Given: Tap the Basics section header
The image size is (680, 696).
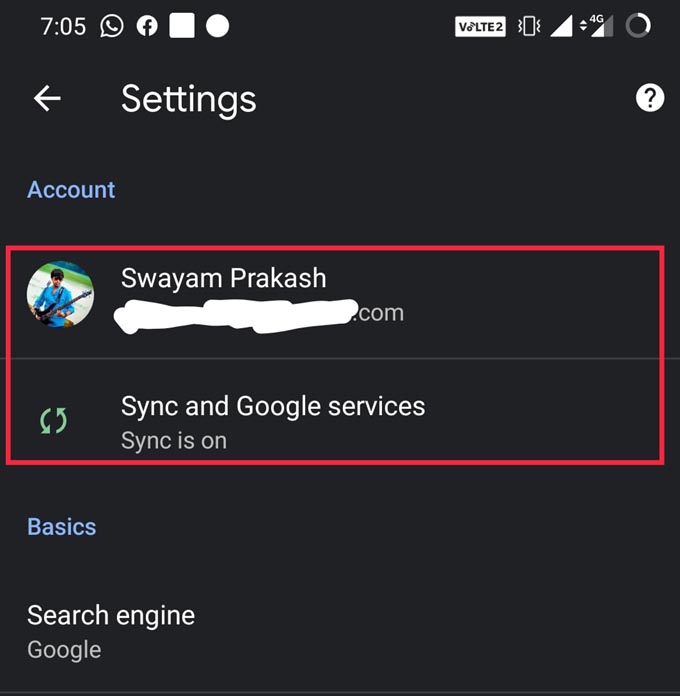Looking at the screenshot, I should 62,527.
